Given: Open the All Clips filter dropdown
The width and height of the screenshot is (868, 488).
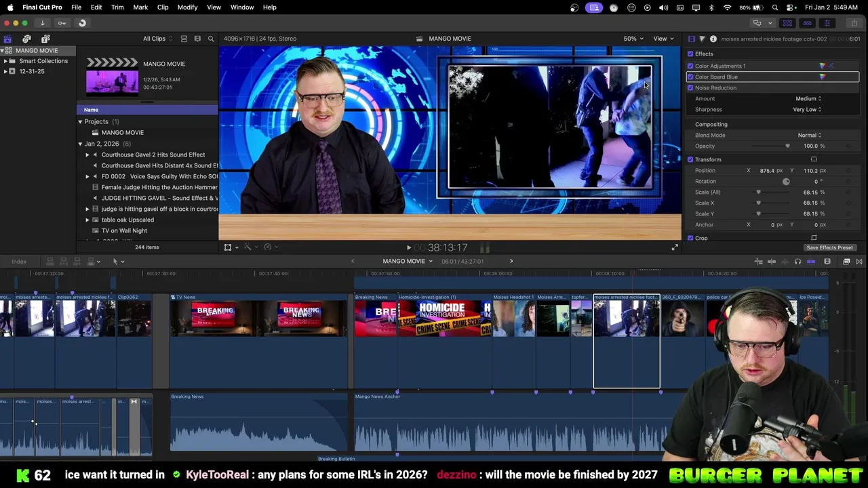Looking at the screenshot, I should (158, 39).
